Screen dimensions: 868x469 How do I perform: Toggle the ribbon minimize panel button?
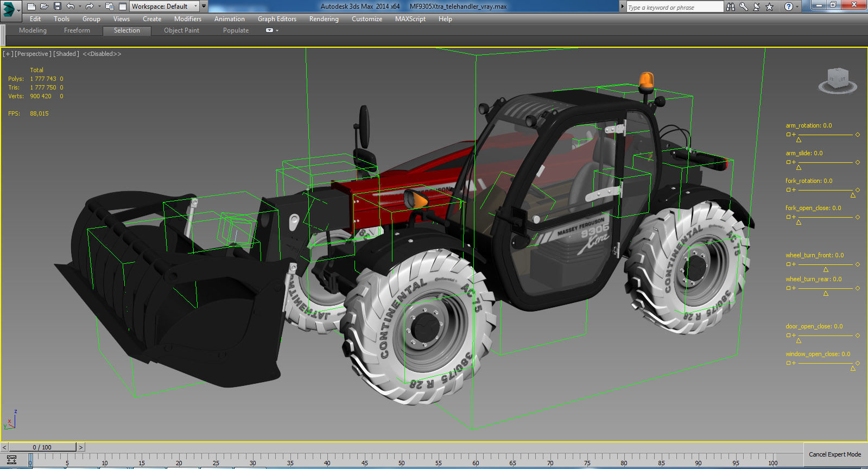coord(269,30)
